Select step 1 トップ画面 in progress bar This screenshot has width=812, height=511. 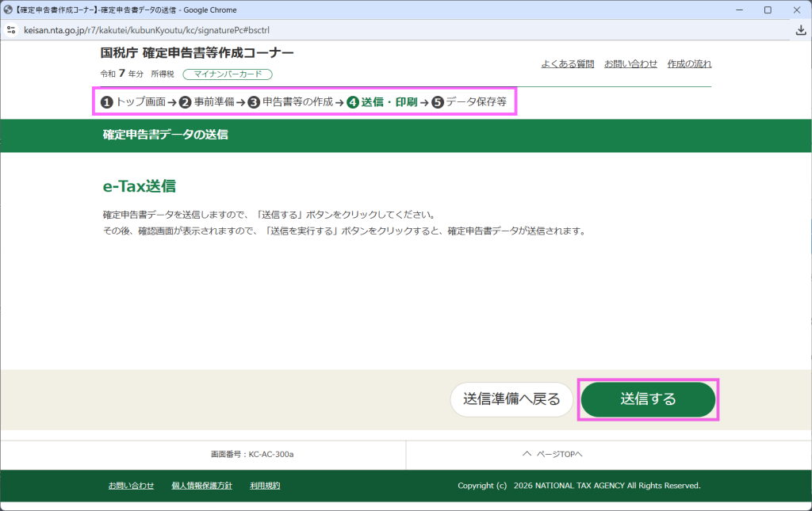(x=132, y=102)
